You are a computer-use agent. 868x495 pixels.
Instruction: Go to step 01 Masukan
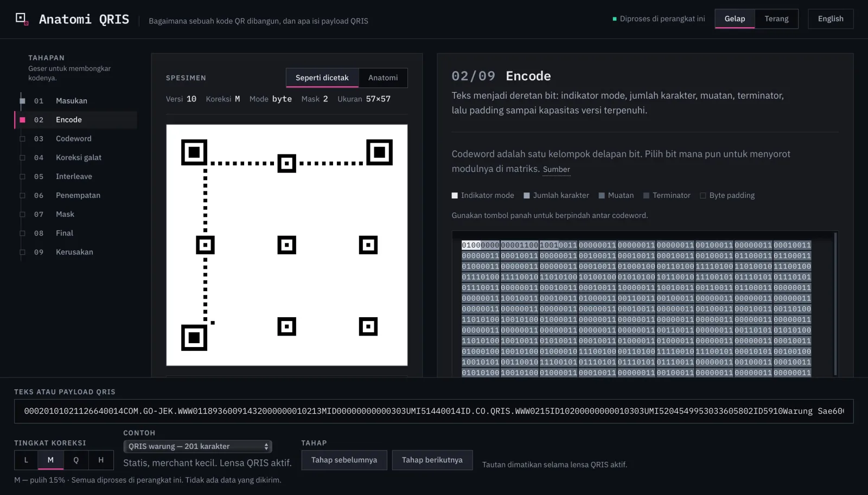(x=75, y=101)
